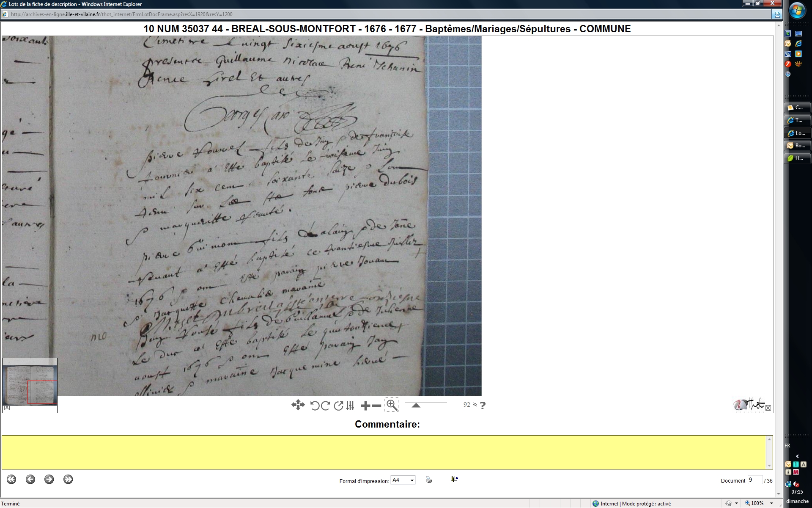The width and height of the screenshot is (812, 508).
Task: Jump to the last document page
Action: [68, 479]
